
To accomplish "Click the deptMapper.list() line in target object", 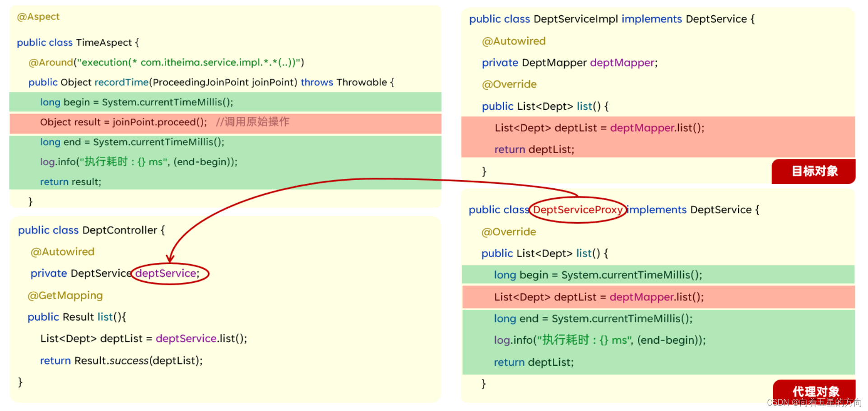I will coord(599,128).
